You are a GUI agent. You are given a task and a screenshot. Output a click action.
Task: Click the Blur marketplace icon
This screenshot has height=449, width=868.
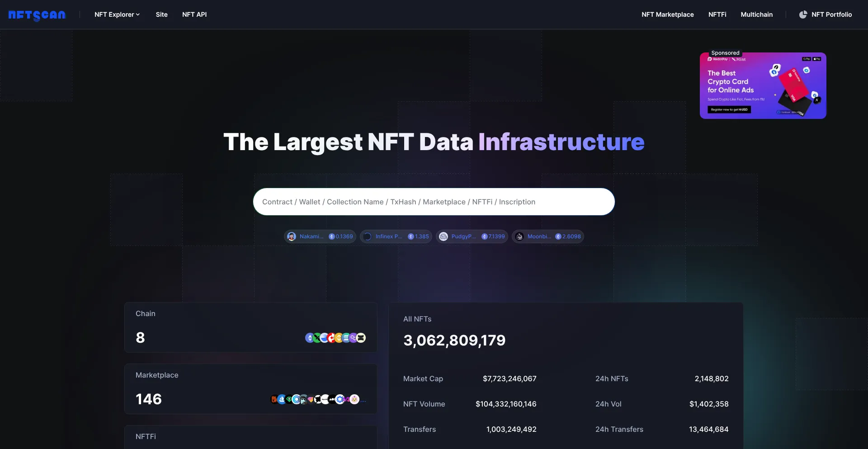(274, 399)
